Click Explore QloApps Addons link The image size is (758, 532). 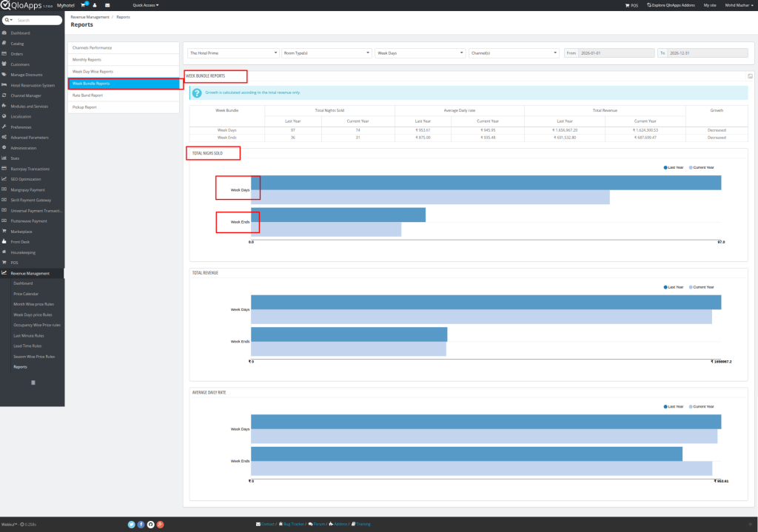671,4
